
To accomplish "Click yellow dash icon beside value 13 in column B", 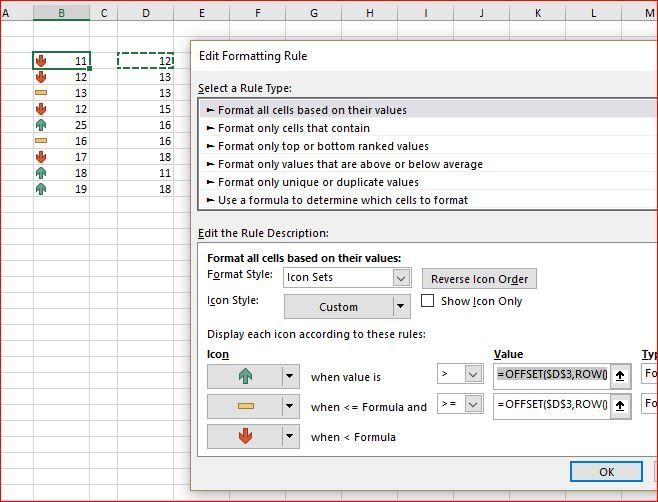I will pos(41,93).
